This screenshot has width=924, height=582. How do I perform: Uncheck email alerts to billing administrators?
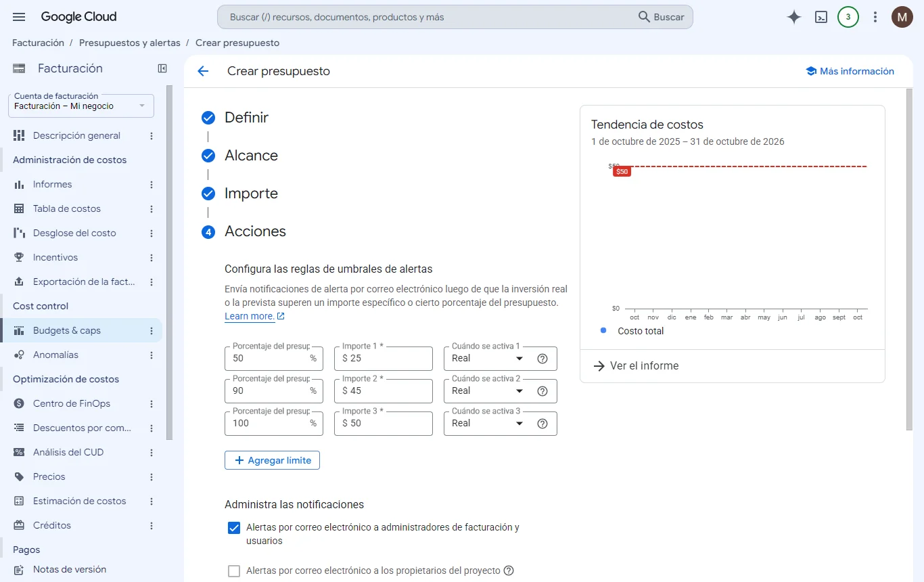click(x=234, y=528)
